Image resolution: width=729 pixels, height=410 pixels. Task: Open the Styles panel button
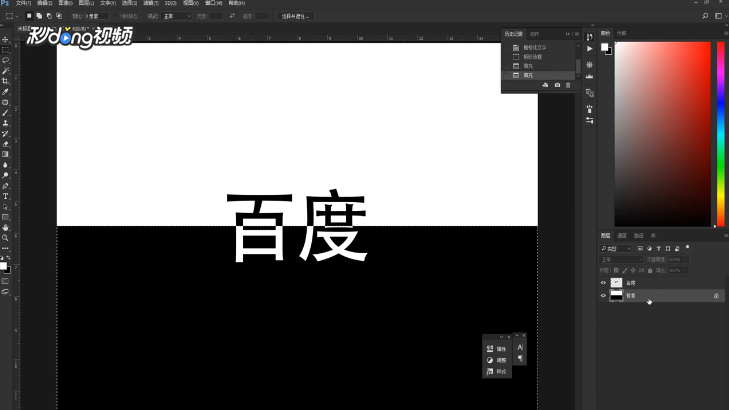click(497, 371)
